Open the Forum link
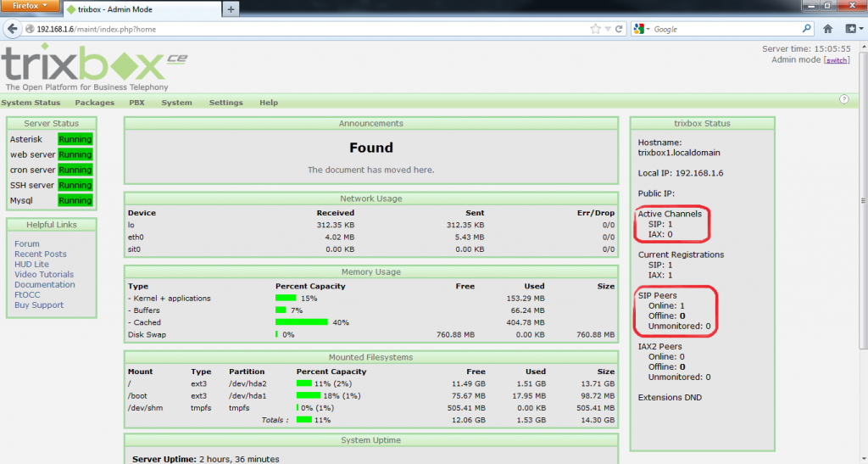This screenshot has height=464, width=868. [26, 243]
